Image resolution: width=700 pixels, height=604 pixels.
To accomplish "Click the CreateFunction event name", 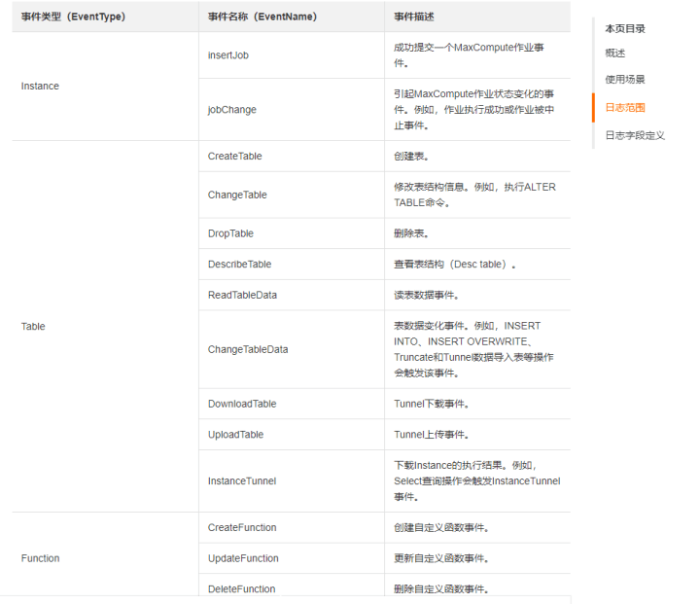I will click(x=242, y=528).
